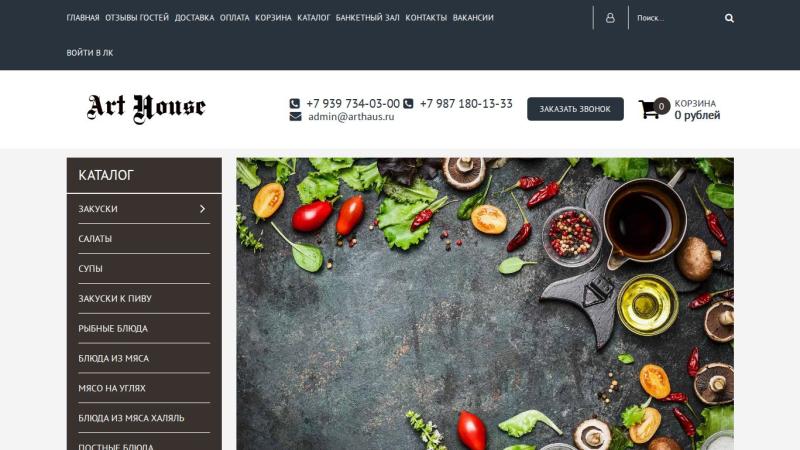
Task: Select the Салаты category
Action: tap(144, 239)
